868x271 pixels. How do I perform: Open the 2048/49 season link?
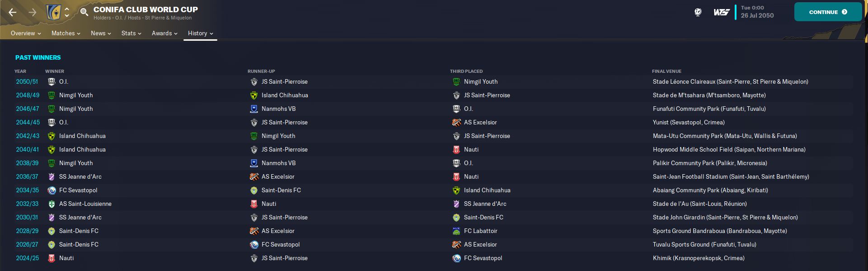coord(28,95)
